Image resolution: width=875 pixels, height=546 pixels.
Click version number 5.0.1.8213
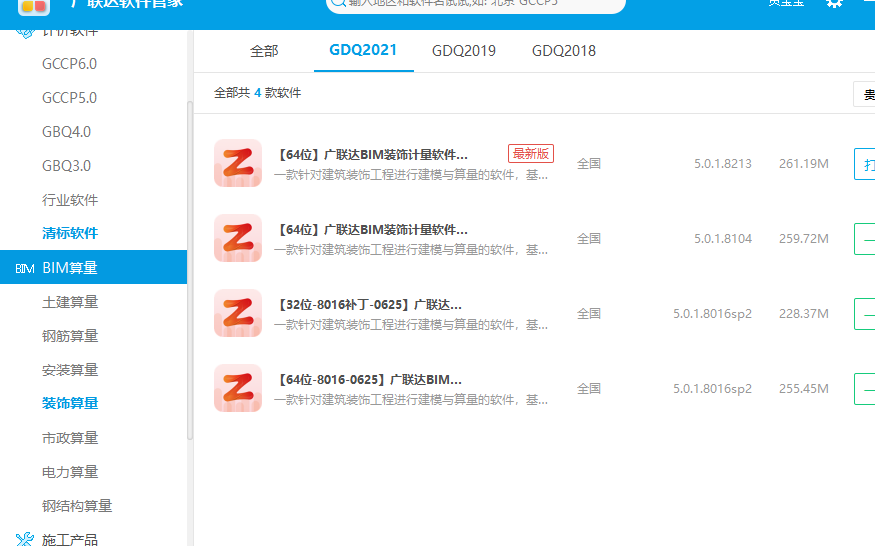(723, 164)
